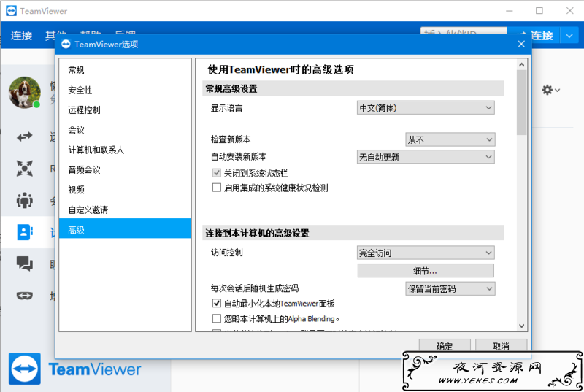The width and height of the screenshot is (584, 392).
Task: Select 会议 in options list
Action: tap(125, 130)
